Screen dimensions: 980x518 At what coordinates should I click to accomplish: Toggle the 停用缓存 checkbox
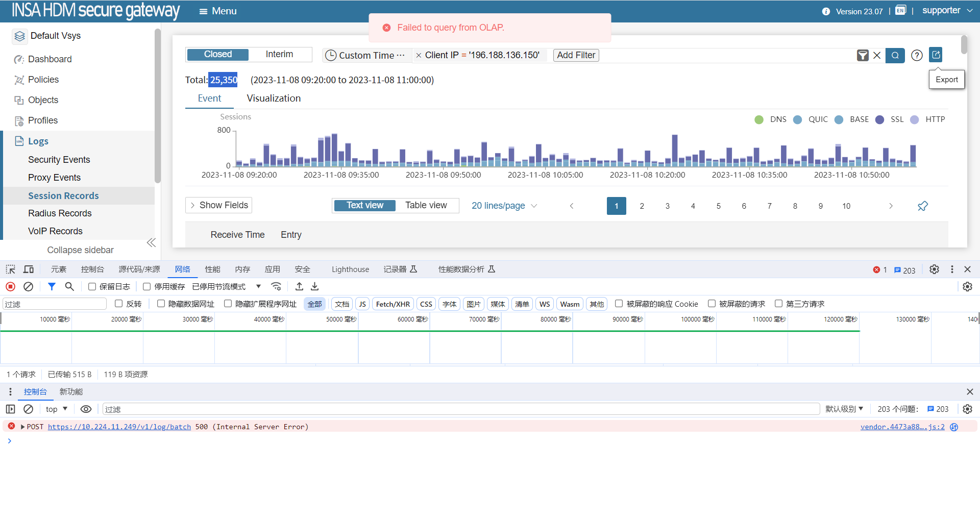click(x=147, y=287)
